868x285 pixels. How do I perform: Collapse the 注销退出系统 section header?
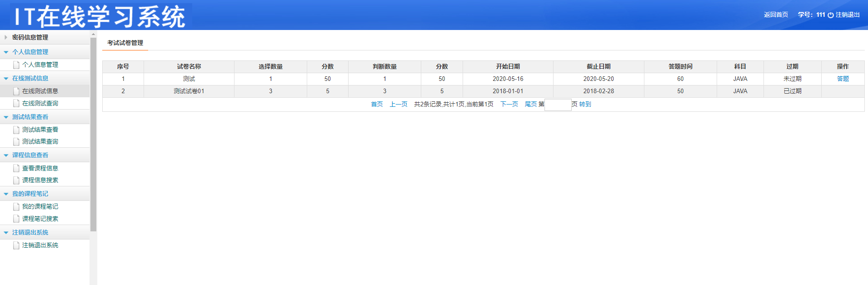pos(45,232)
